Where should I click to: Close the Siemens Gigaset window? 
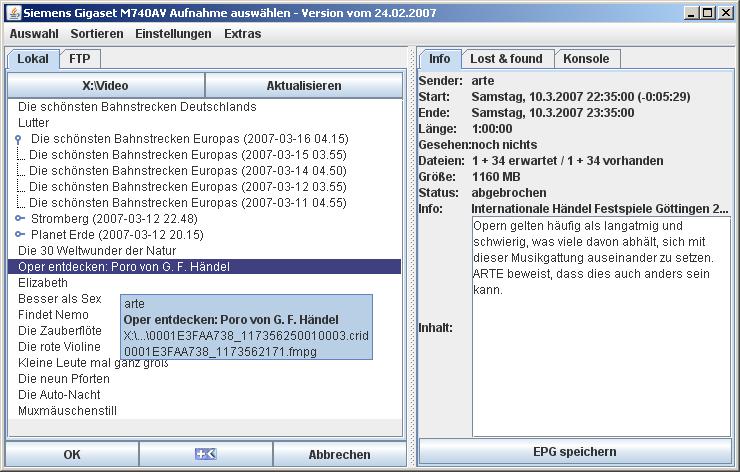click(725, 13)
